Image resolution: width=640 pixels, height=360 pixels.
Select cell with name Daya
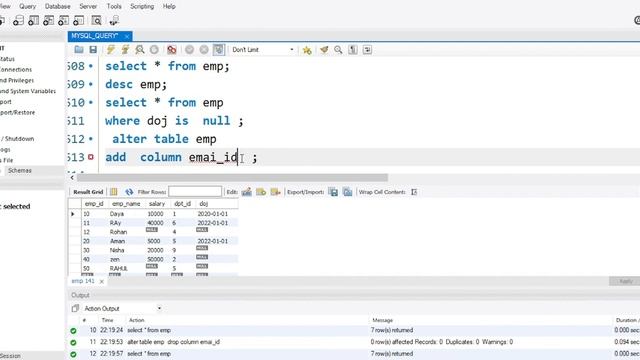(x=117, y=214)
